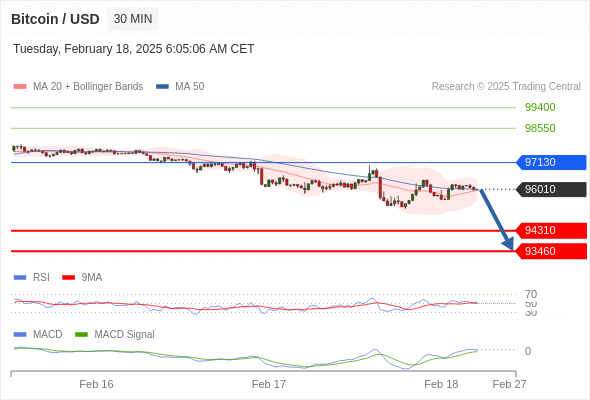Click the Feb 17 date axis label

click(x=269, y=384)
